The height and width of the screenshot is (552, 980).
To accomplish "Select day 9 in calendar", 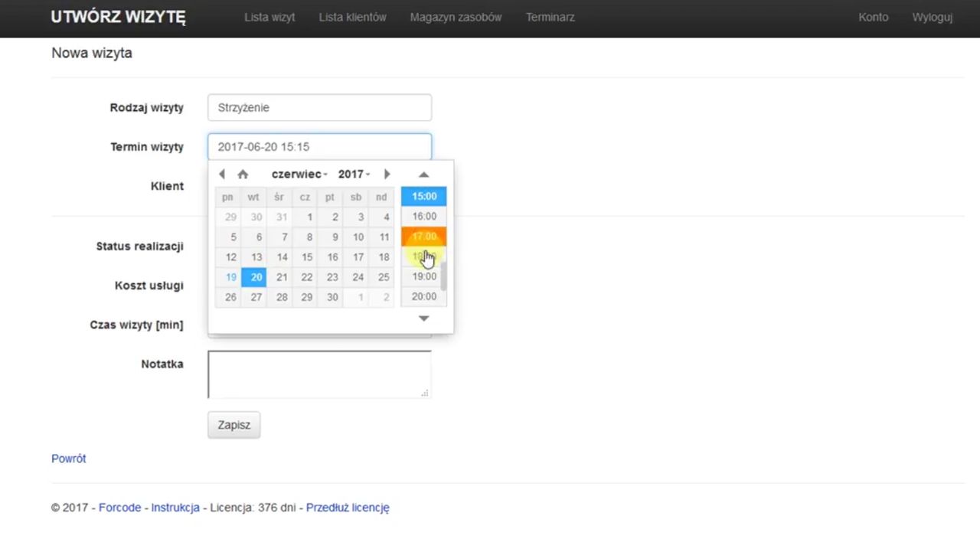I will point(330,237).
